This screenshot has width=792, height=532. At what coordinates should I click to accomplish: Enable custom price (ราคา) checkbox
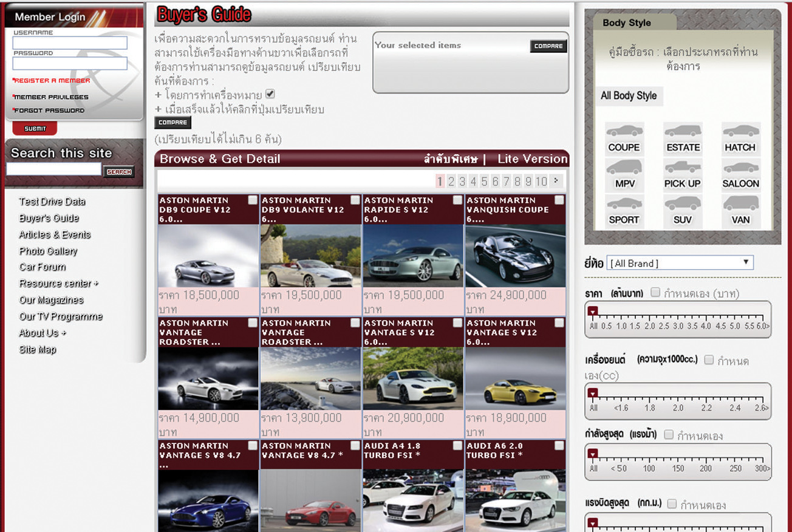pyautogui.click(x=655, y=293)
